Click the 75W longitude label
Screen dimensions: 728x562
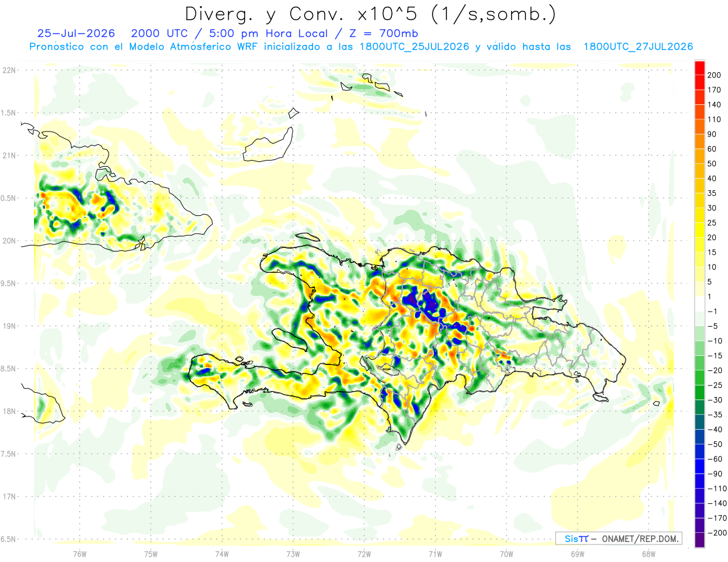click(151, 554)
